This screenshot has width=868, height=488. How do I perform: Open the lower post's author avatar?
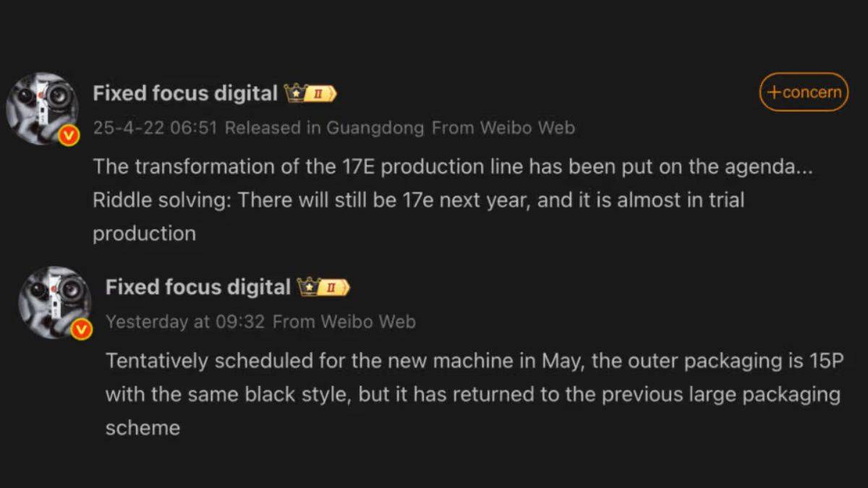[55, 301]
